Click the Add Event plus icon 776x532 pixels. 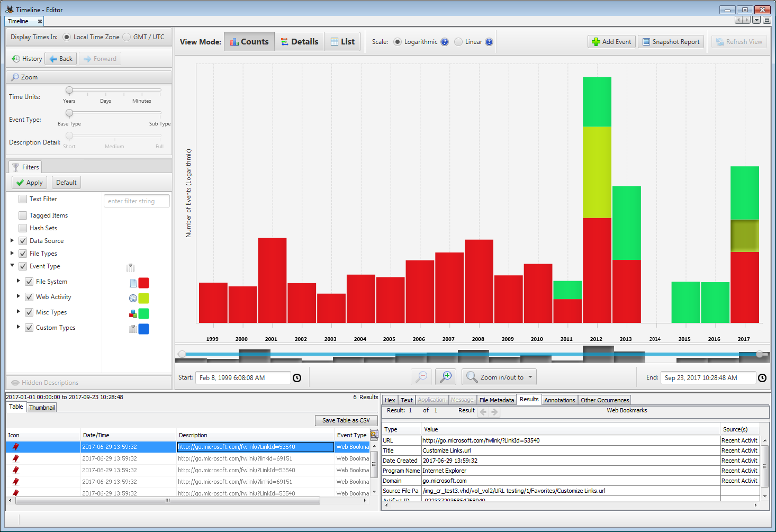(x=596, y=42)
